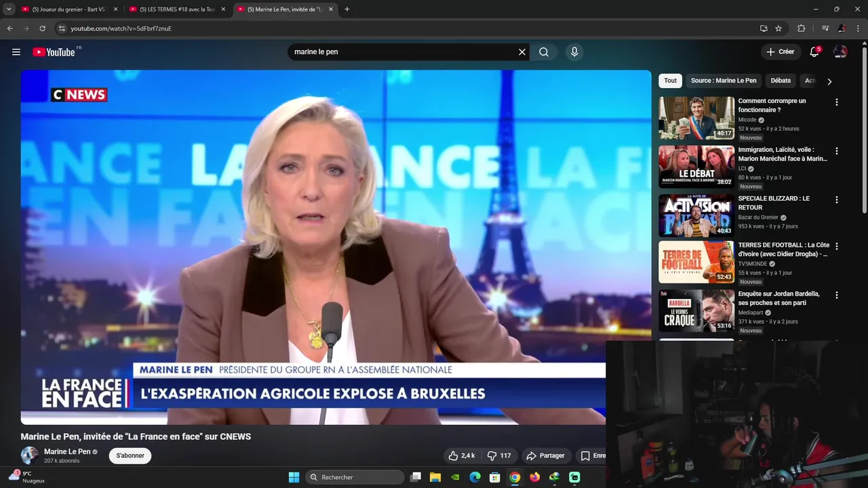Open more options for the LCI debate video

(x=836, y=151)
